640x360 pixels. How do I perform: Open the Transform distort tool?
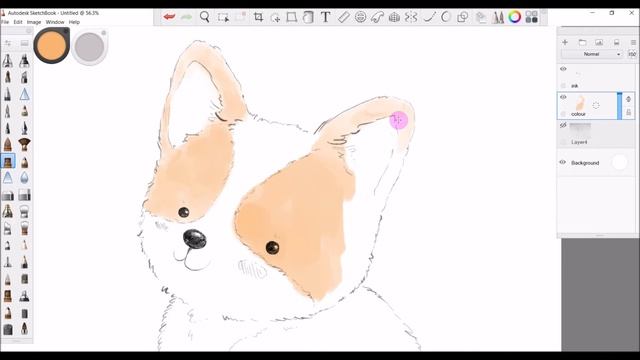(291, 17)
